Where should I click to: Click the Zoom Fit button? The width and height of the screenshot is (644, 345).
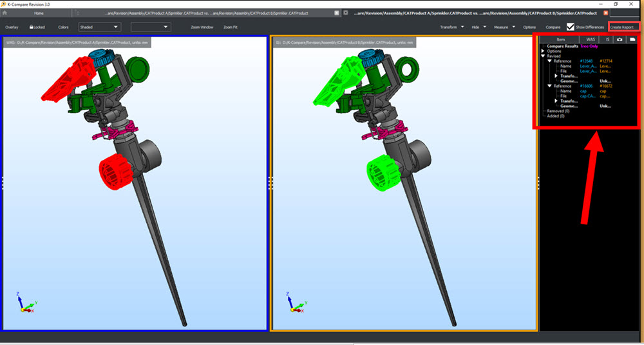[x=230, y=27]
